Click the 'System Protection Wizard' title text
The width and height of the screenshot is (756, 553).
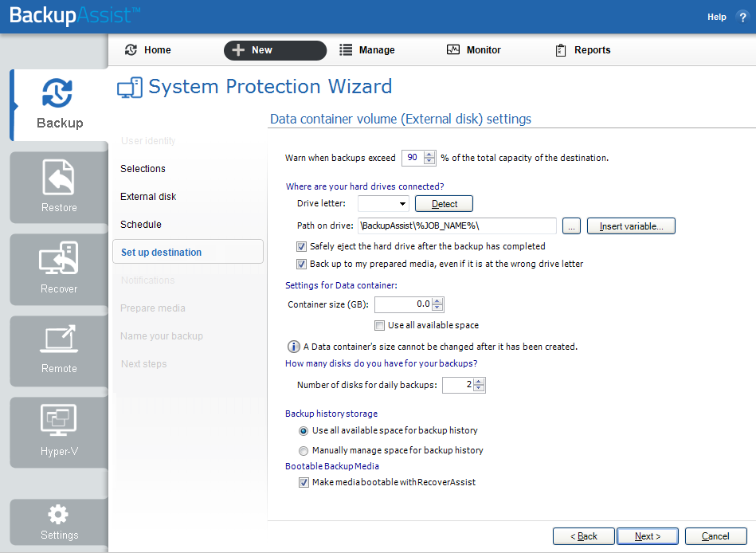coord(270,87)
